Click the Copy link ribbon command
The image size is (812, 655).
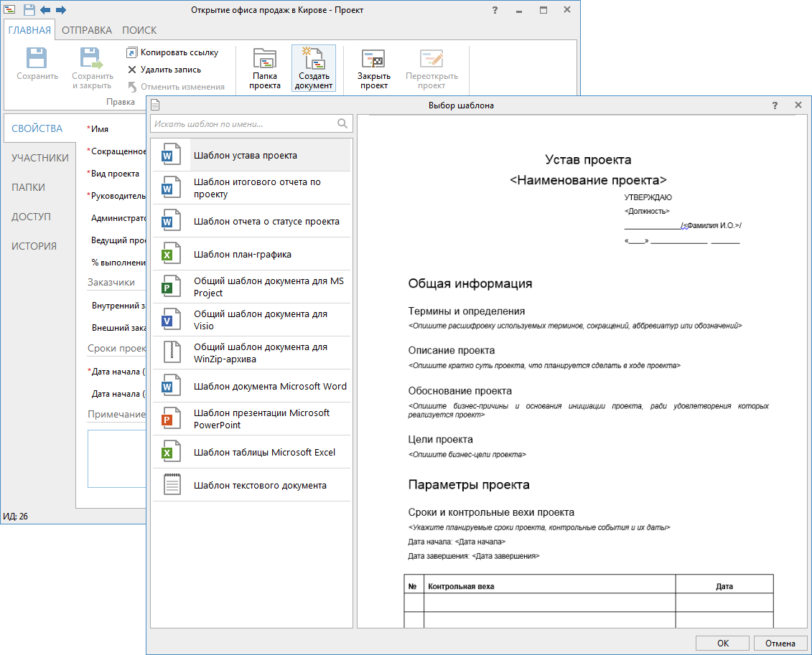click(x=172, y=52)
